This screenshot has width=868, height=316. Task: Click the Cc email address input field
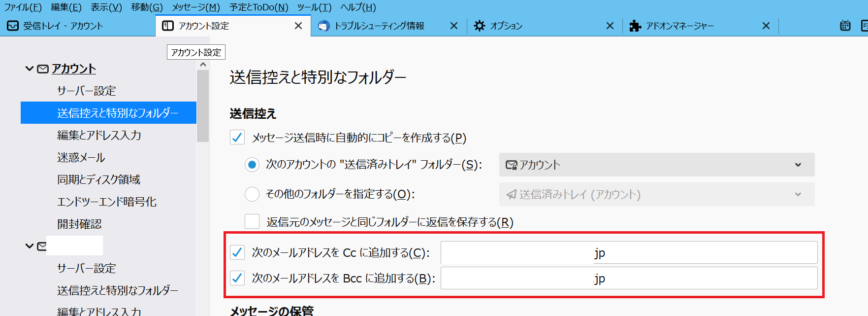[x=629, y=253]
